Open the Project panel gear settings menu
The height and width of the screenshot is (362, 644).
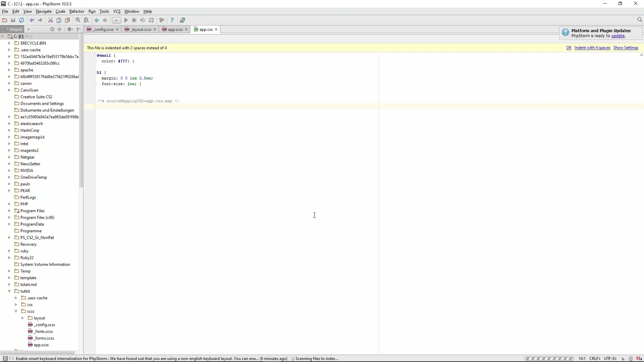(70, 29)
